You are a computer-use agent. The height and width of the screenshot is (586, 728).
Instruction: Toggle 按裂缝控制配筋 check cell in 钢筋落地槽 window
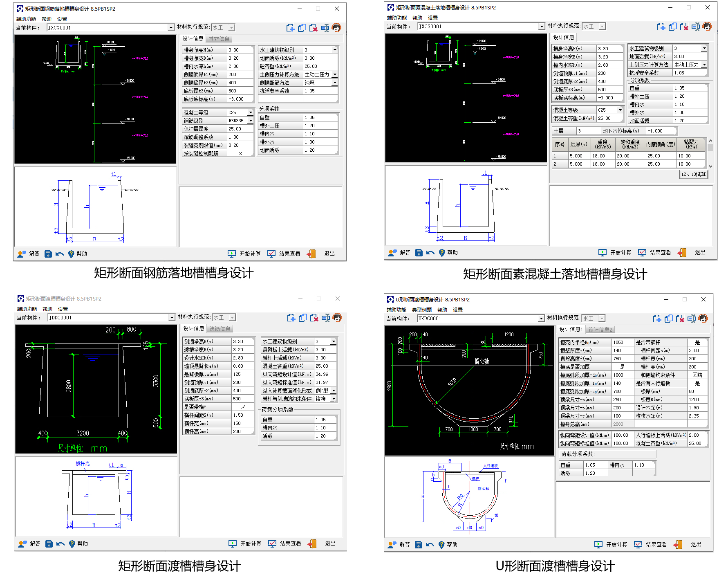[x=240, y=153]
